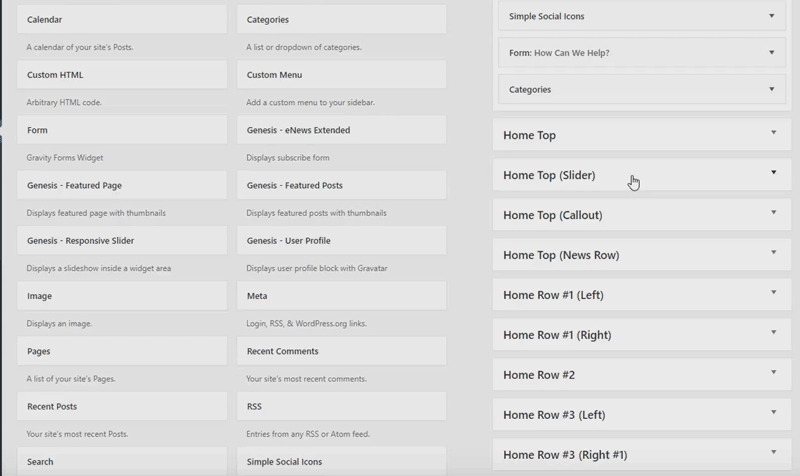Expand Home Row #1 (Left) arrow

click(773, 292)
